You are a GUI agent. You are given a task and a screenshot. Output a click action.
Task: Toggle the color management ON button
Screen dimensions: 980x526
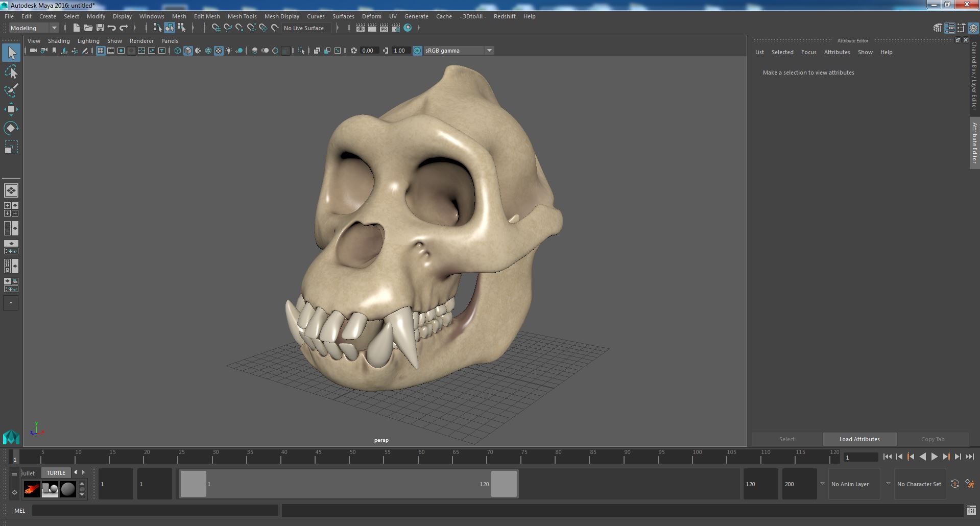417,51
